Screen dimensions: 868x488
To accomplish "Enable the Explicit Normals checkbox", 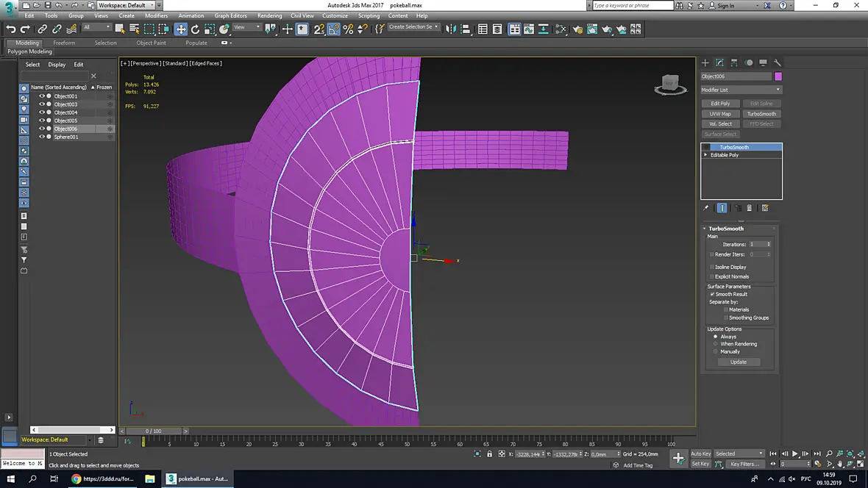I will tap(712, 276).
